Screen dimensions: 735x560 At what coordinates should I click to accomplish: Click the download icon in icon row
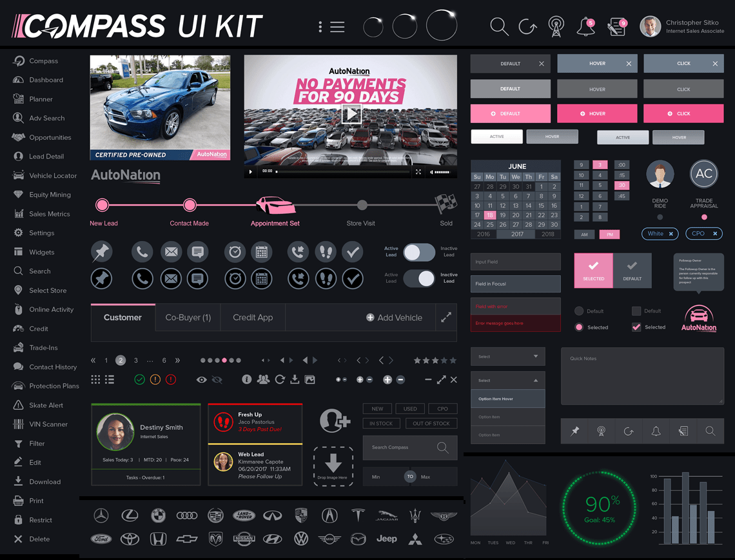click(295, 379)
